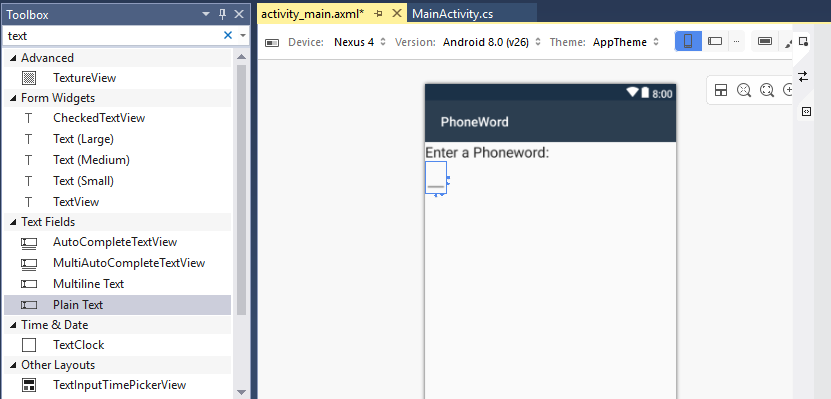Viewport: 831px width, 399px height.
Task: Switch designer to portrait orientation
Action: (688, 41)
